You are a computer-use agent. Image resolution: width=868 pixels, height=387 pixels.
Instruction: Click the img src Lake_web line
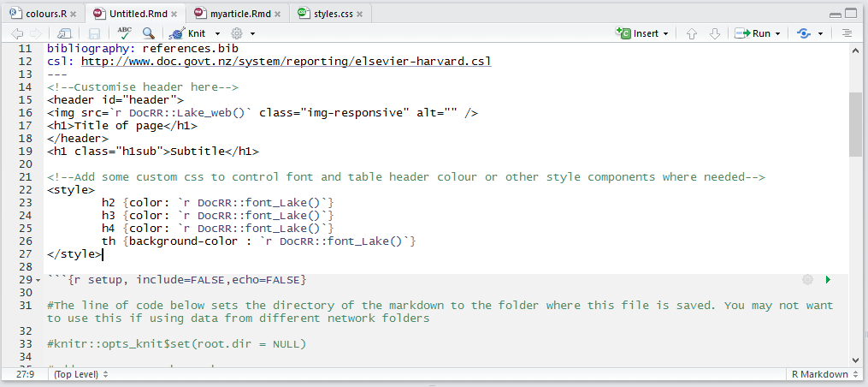263,112
